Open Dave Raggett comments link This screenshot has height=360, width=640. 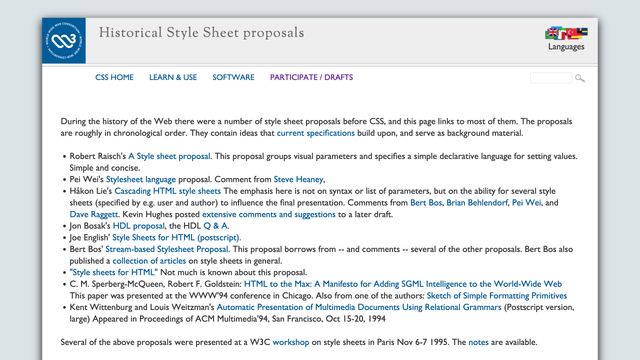[94, 214]
